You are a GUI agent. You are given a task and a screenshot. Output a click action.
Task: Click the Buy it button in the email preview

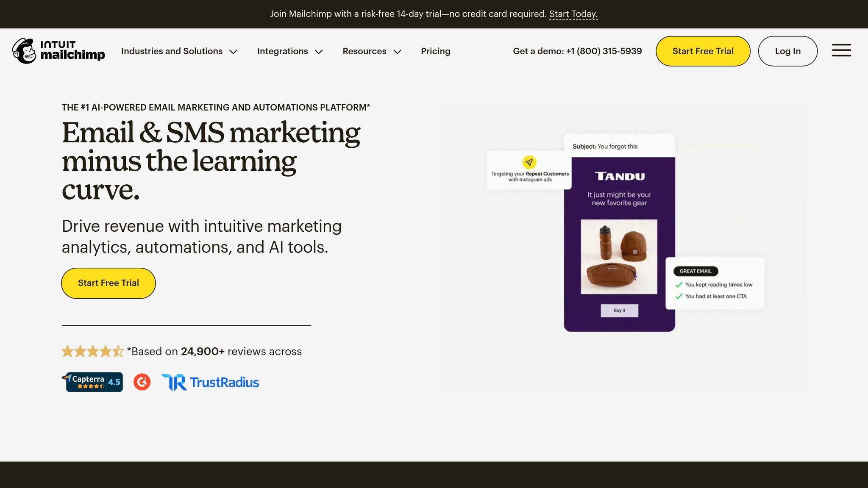click(619, 311)
